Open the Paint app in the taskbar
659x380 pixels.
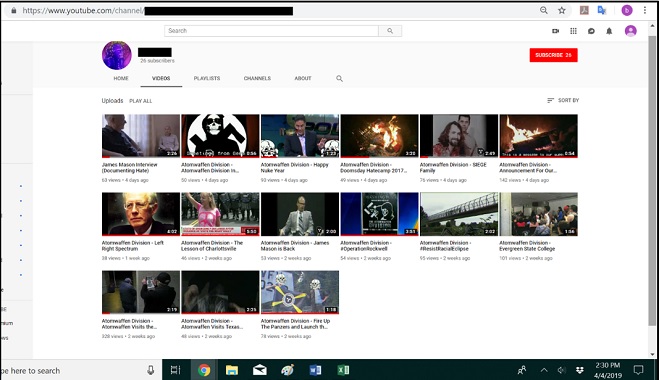(287, 370)
